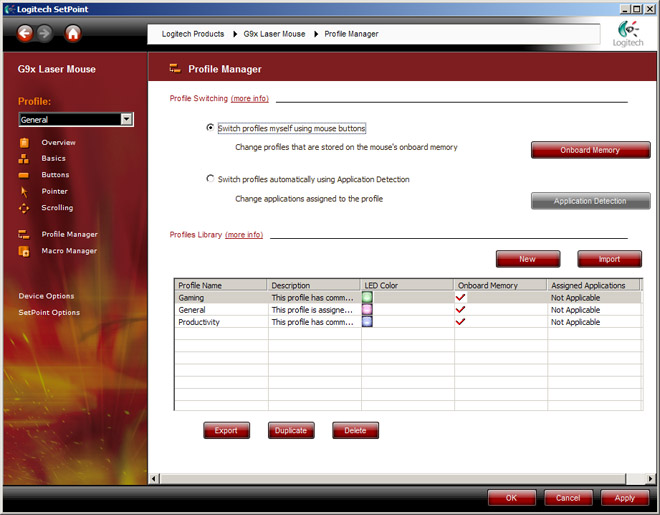
Task: Open Profile Manager in sidebar
Action: point(69,234)
